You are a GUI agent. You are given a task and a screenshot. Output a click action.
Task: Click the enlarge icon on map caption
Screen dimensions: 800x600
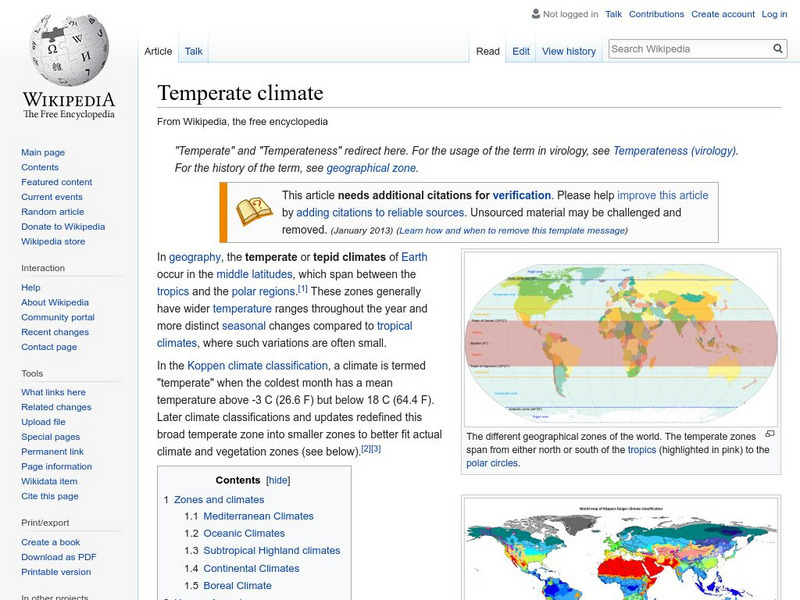tap(769, 434)
